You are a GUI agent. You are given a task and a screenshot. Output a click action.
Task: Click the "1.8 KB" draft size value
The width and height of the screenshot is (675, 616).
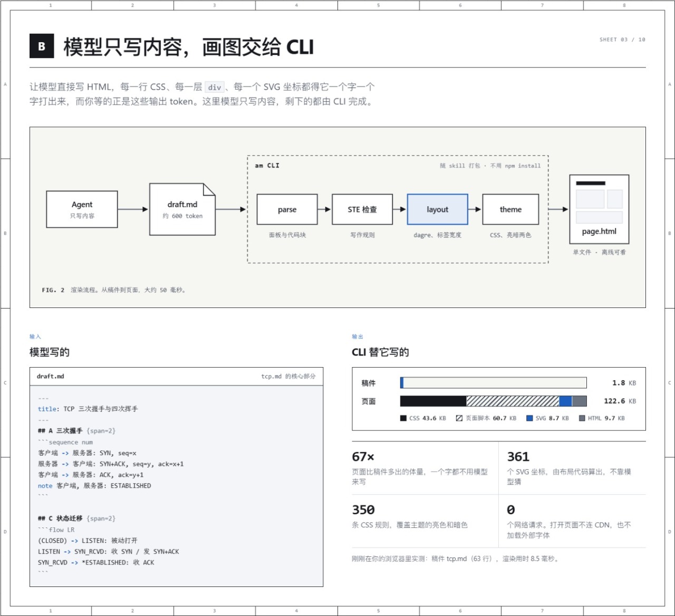click(x=624, y=383)
